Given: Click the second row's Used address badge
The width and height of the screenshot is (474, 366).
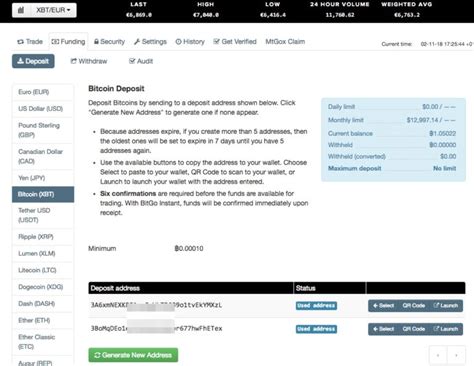Looking at the screenshot, I should pyautogui.click(x=316, y=329).
